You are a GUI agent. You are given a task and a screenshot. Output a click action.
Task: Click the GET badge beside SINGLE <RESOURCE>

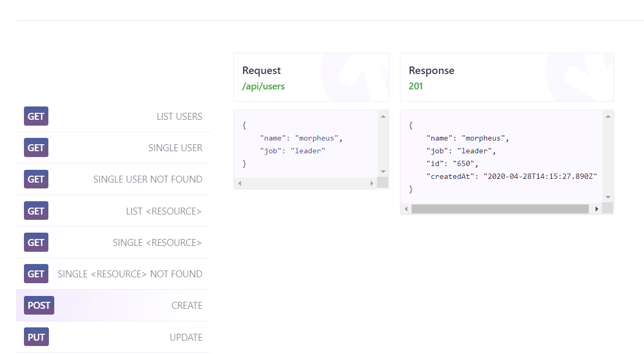pyautogui.click(x=36, y=242)
